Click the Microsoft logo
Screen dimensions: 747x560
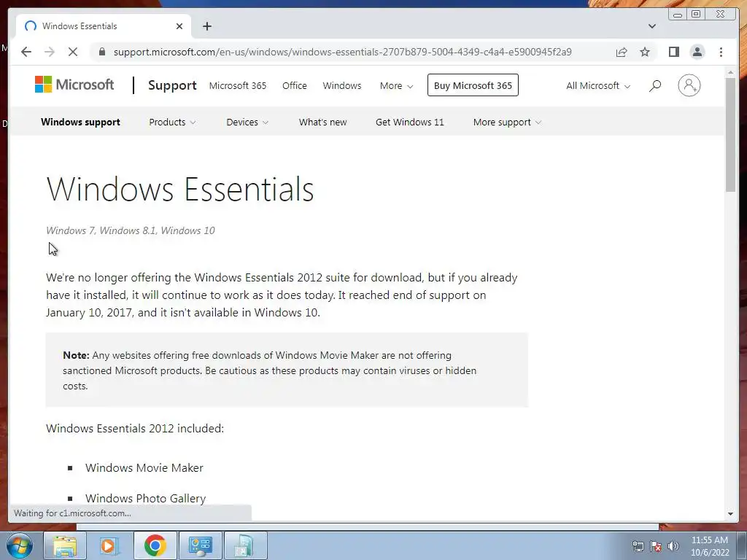[74, 85]
